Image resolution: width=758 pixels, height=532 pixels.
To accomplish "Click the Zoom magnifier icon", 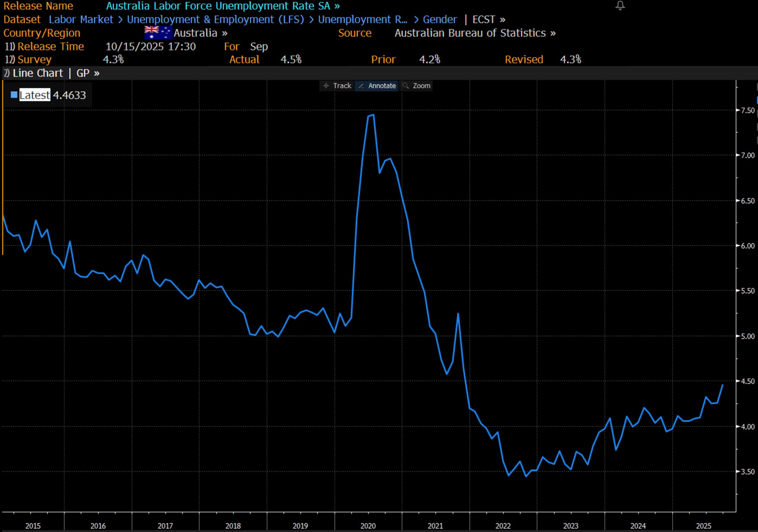I will pos(406,86).
